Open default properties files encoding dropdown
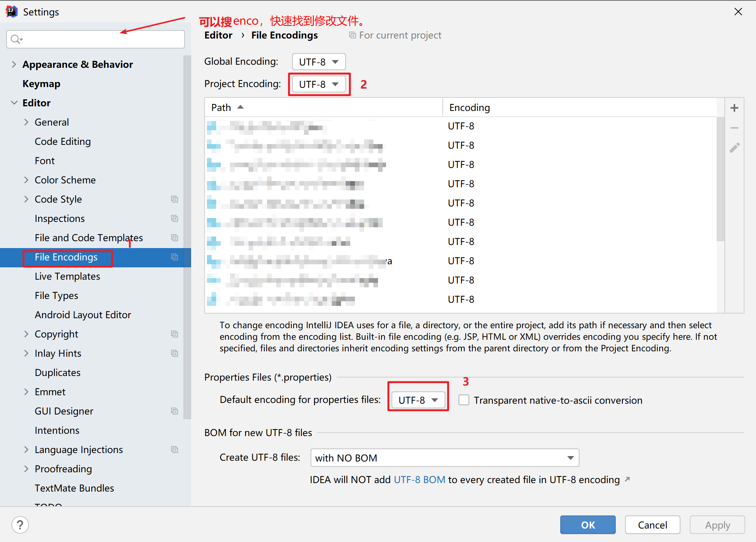The image size is (756, 542). click(x=418, y=400)
